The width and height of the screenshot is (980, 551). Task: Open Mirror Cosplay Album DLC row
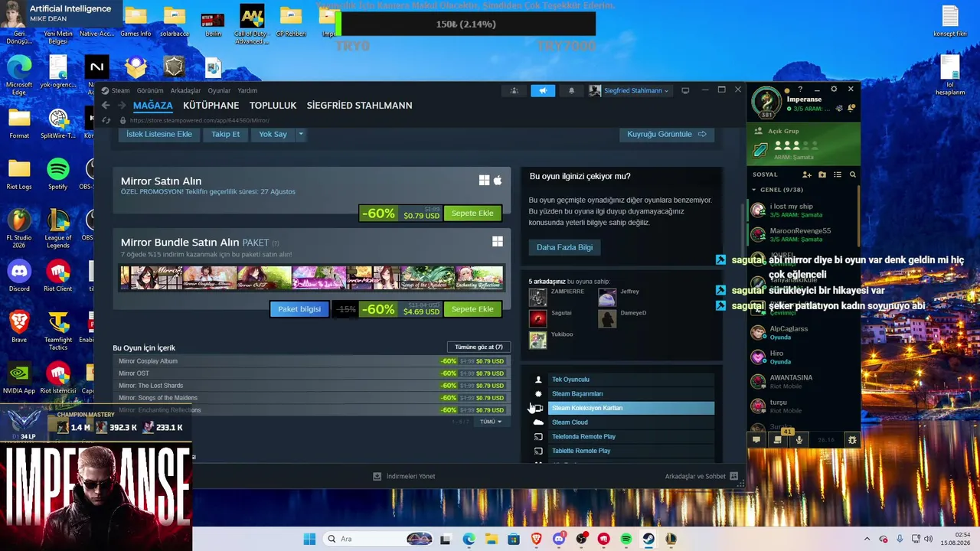pos(312,361)
